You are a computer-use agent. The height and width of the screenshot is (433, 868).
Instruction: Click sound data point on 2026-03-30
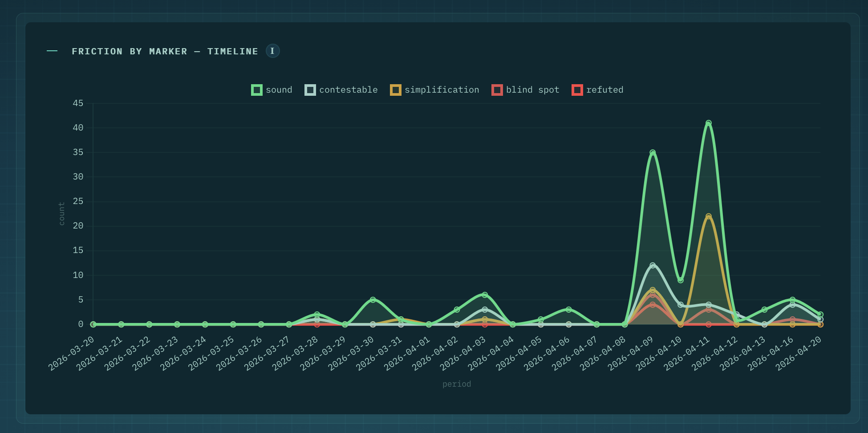(373, 300)
